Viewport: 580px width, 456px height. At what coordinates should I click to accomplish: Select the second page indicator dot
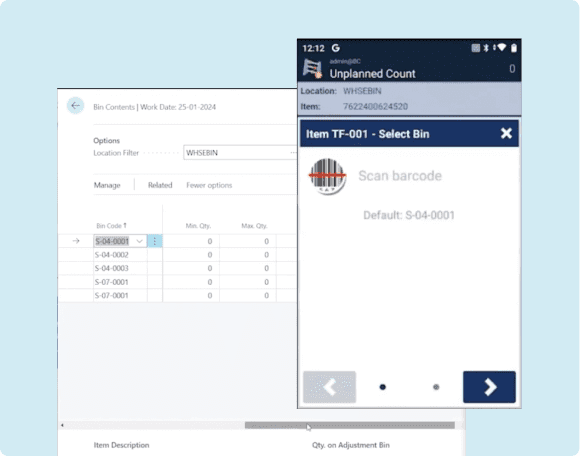pyautogui.click(x=436, y=387)
